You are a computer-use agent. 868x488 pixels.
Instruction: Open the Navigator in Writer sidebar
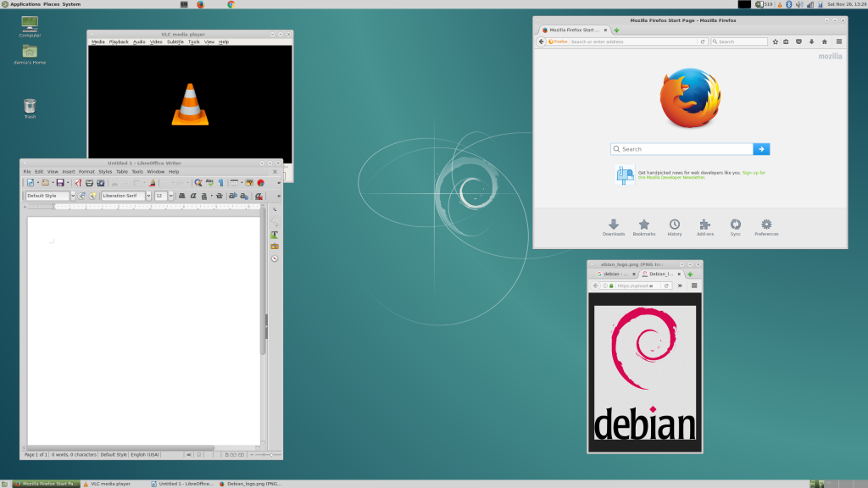275,258
